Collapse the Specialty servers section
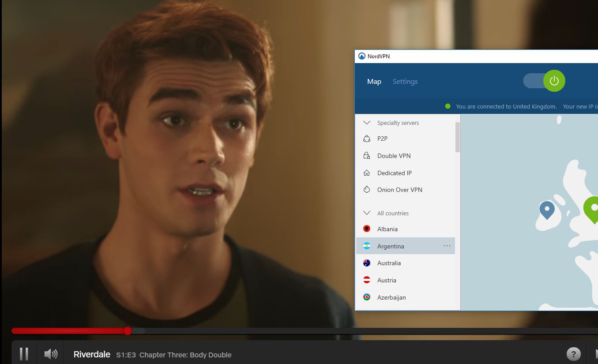The height and width of the screenshot is (364, 598). (x=366, y=123)
